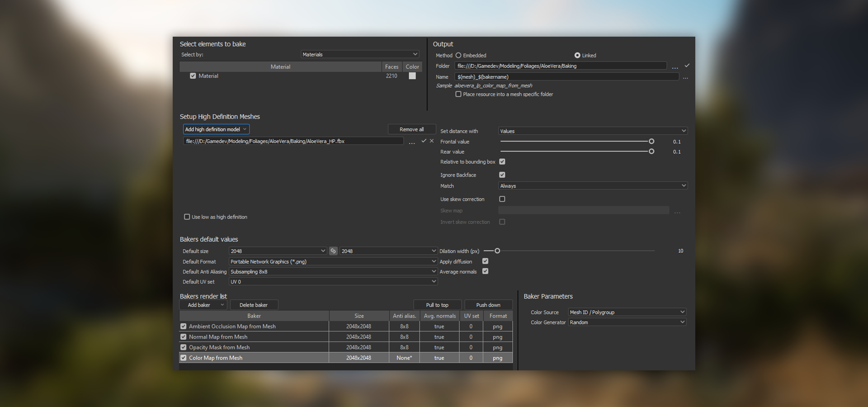Open the Add high definition model dropdown

216,129
